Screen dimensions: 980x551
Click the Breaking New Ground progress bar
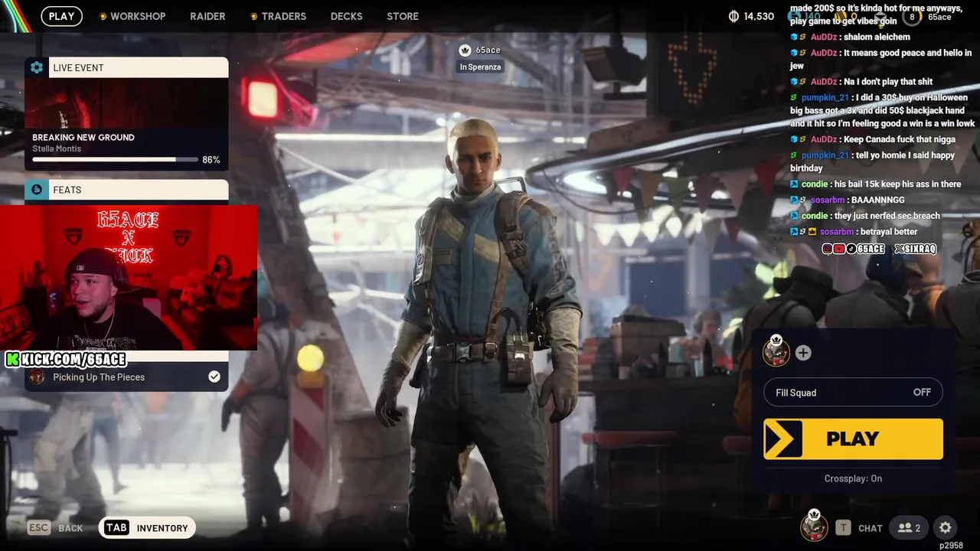tap(114, 160)
